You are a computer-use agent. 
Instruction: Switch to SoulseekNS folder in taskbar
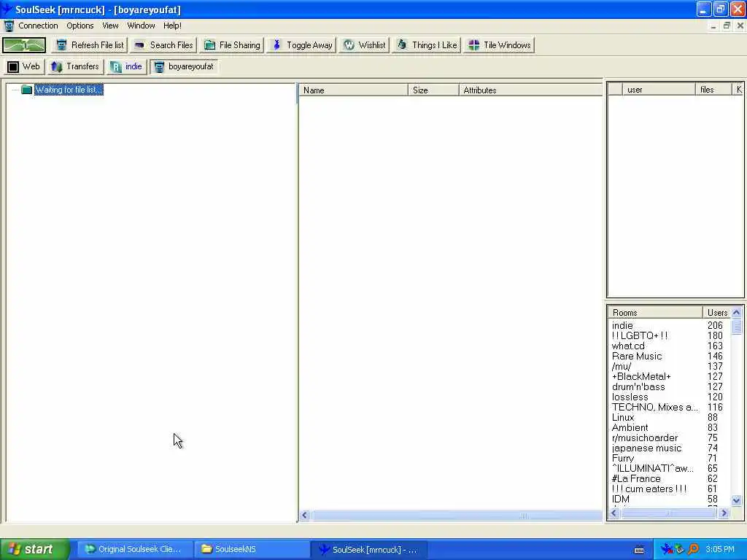click(x=251, y=550)
